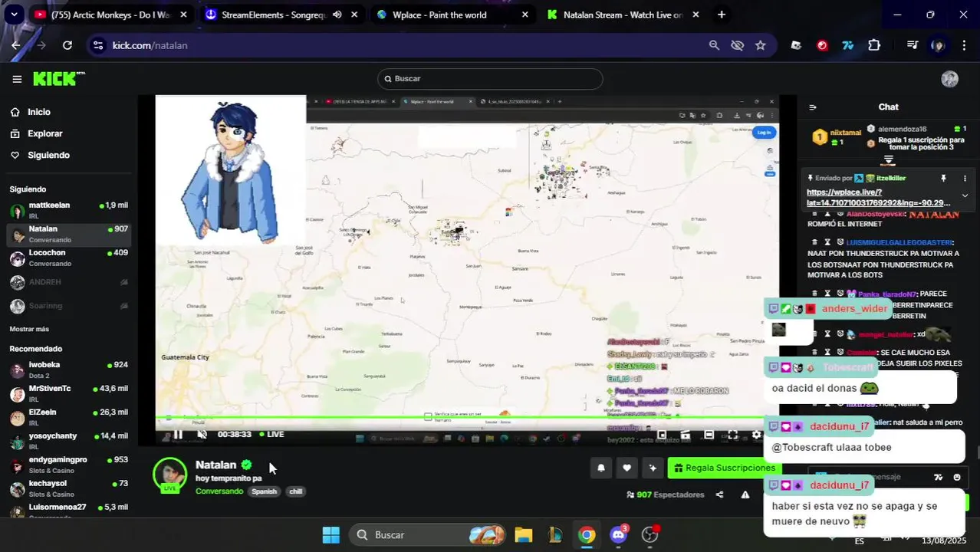Open the Windows Start menu

(x=331, y=534)
